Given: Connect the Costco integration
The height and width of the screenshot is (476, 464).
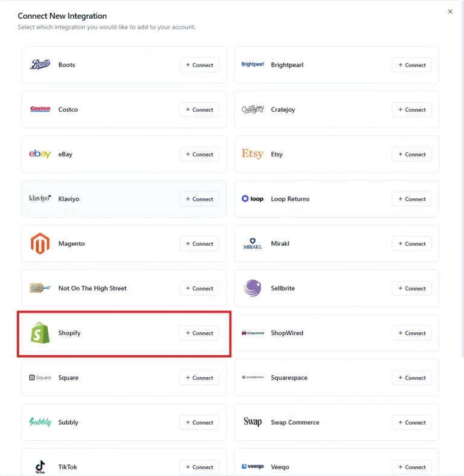Looking at the screenshot, I should click(199, 109).
